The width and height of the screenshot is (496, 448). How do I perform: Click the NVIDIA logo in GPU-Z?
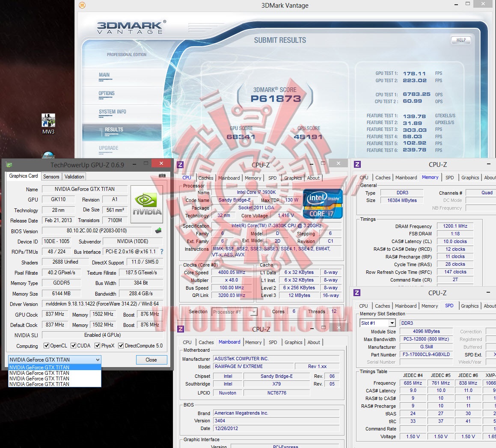(147, 205)
